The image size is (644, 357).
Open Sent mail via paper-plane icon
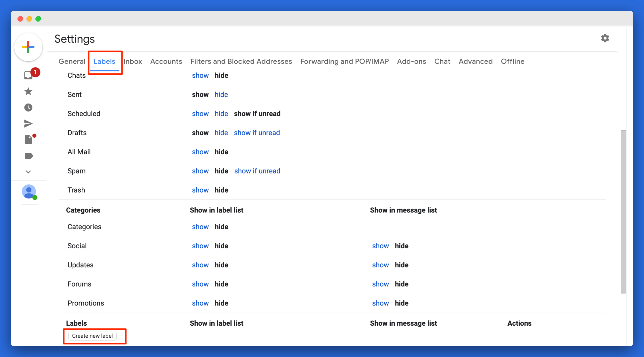click(x=28, y=123)
